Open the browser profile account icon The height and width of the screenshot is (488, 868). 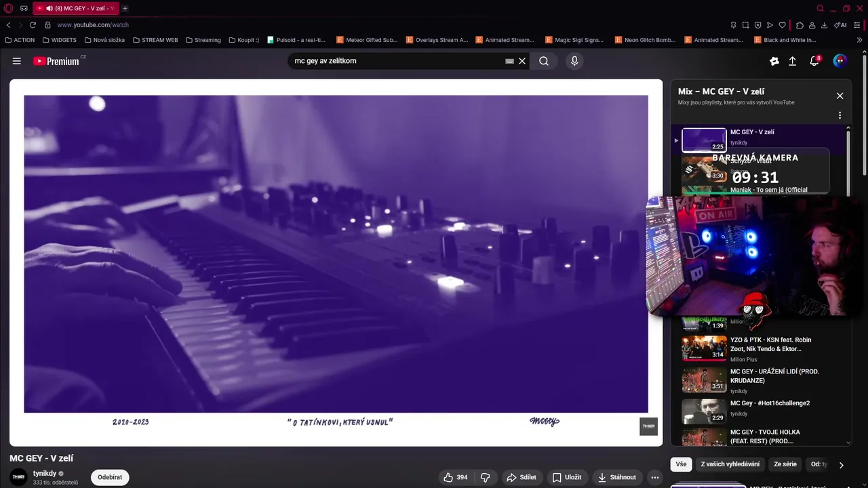pyautogui.click(x=812, y=25)
